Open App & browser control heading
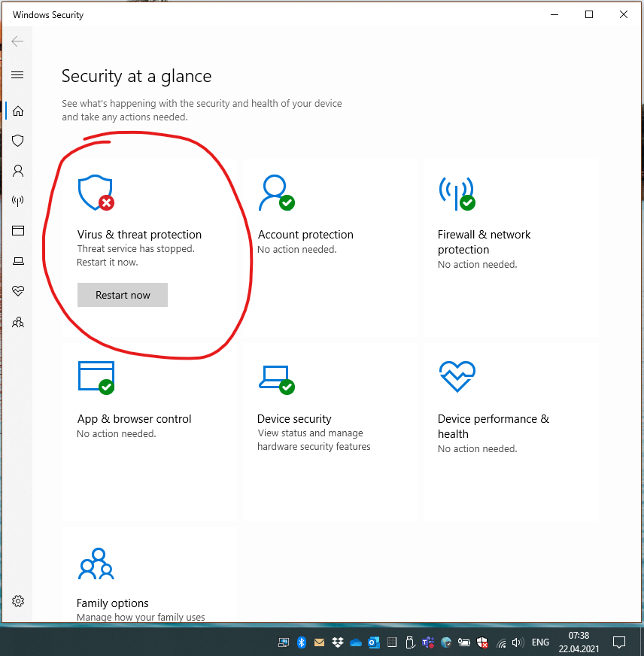 coord(135,419)
